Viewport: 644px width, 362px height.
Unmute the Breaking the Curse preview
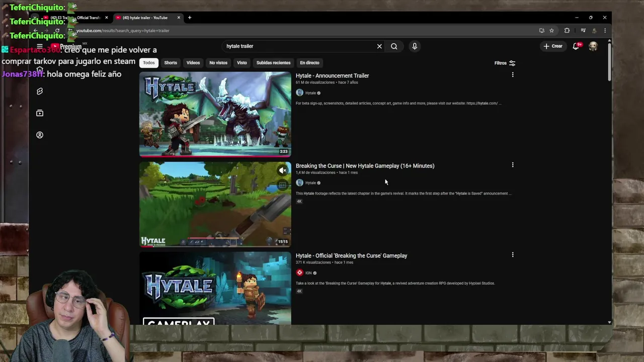click(x=282, y=170)
